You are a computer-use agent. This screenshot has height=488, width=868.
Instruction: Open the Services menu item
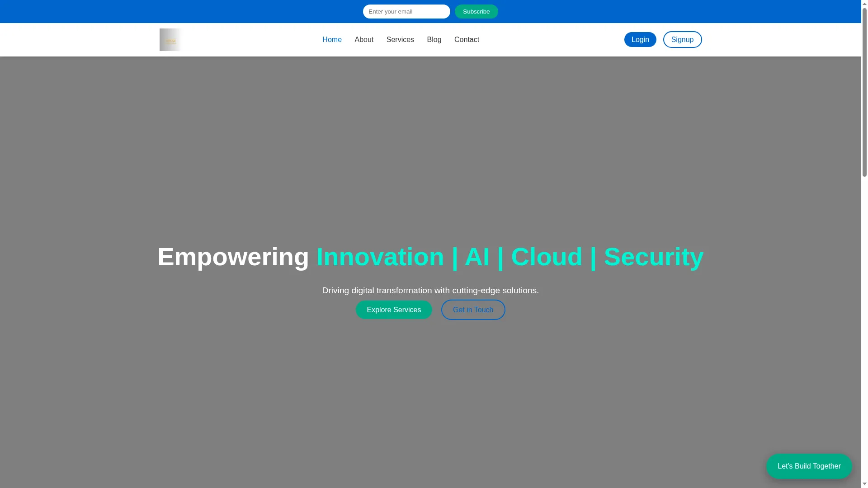400,40
